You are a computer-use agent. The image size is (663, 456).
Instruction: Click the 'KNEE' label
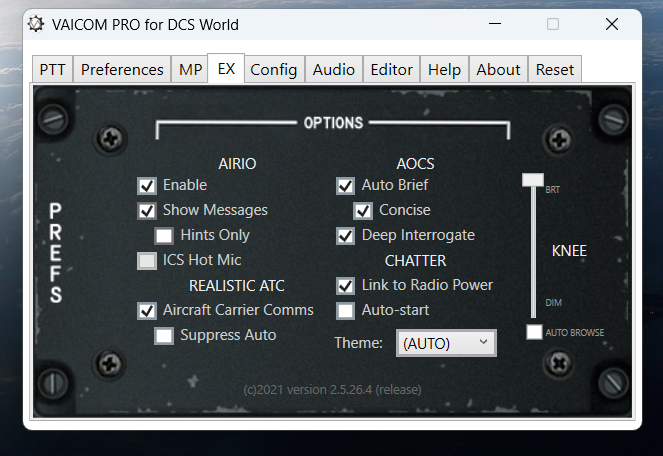pos(569,251)
